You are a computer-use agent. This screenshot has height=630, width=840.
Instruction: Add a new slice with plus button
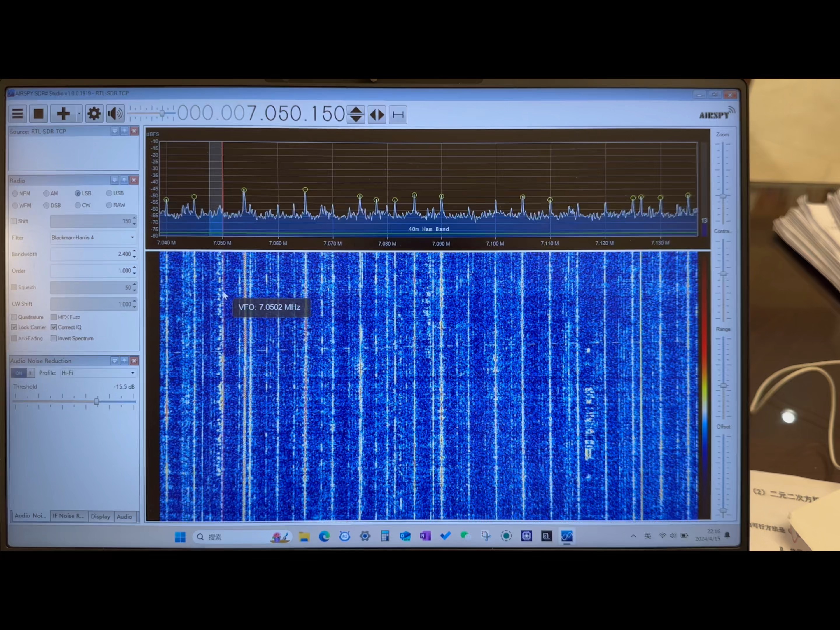tap(63, 113)
